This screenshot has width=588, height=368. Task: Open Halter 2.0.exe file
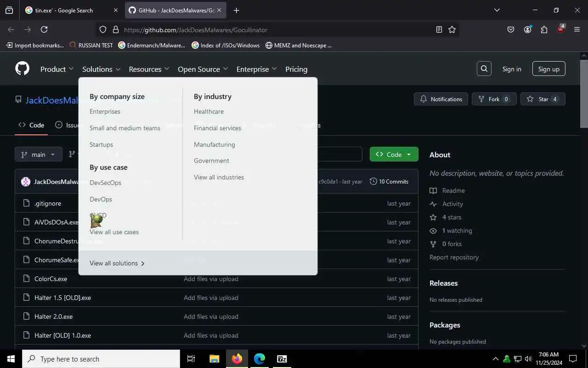click(53, 316)
